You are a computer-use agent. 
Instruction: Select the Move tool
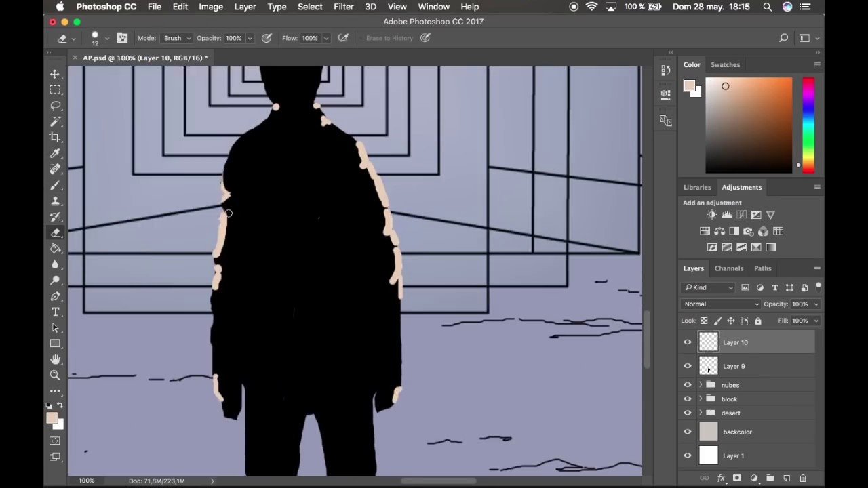[x=55, y=74]
